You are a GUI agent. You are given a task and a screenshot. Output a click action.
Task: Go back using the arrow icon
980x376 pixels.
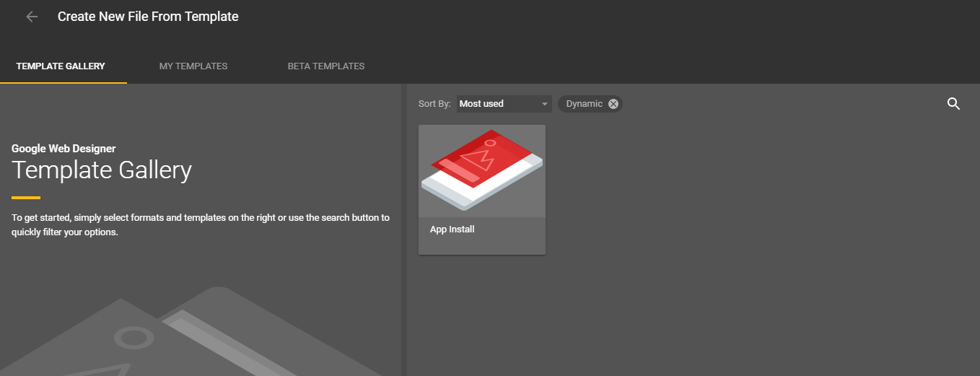32,17
